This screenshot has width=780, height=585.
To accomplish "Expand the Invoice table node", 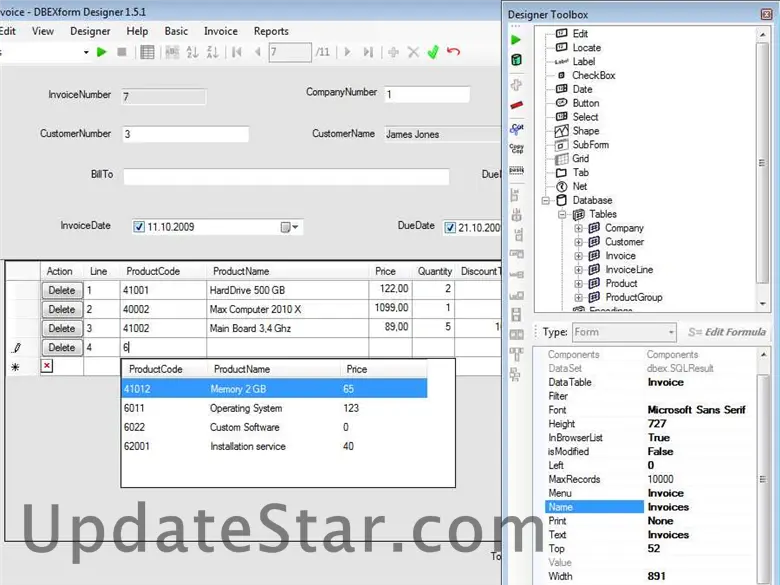I will tap(578, 256).
